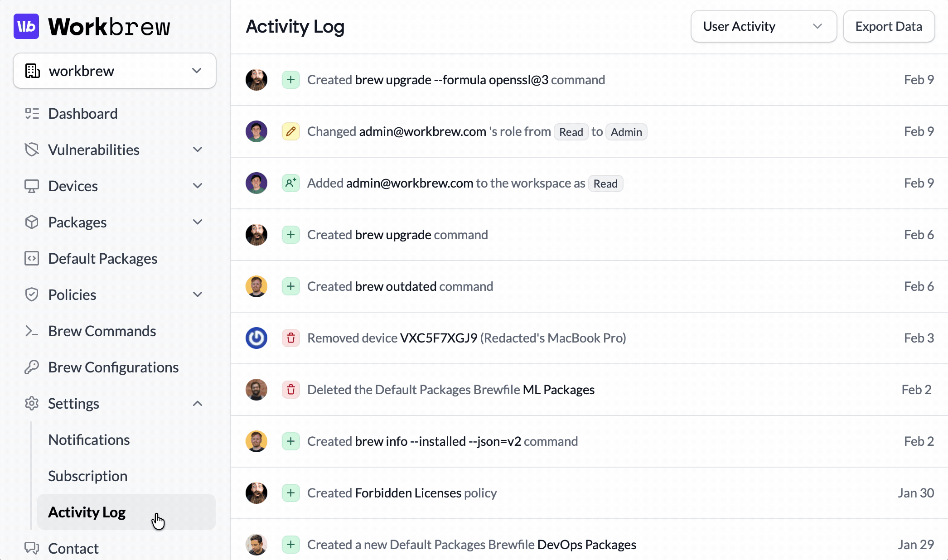Click the red trash icon beside Removed device

(291, 338)
